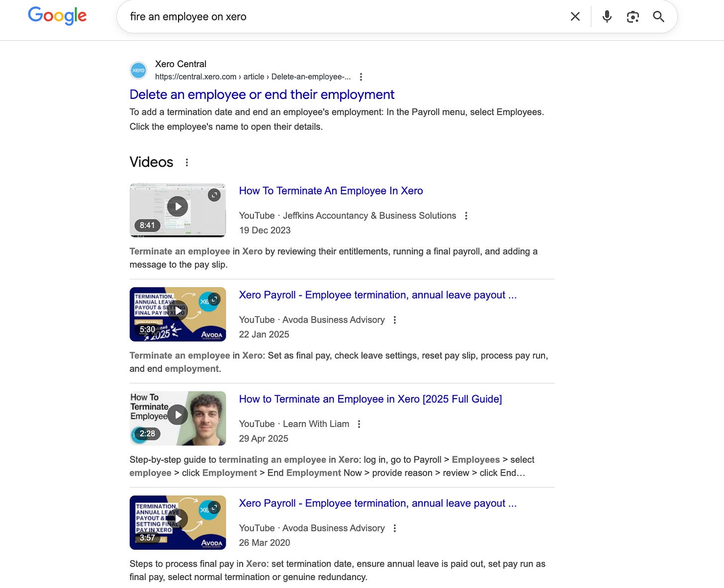Open options for the 22 Jan 2025 Avoda video
Image resolution: width=724 pixels, height=588 pixels.
click(x=395, y=320)
